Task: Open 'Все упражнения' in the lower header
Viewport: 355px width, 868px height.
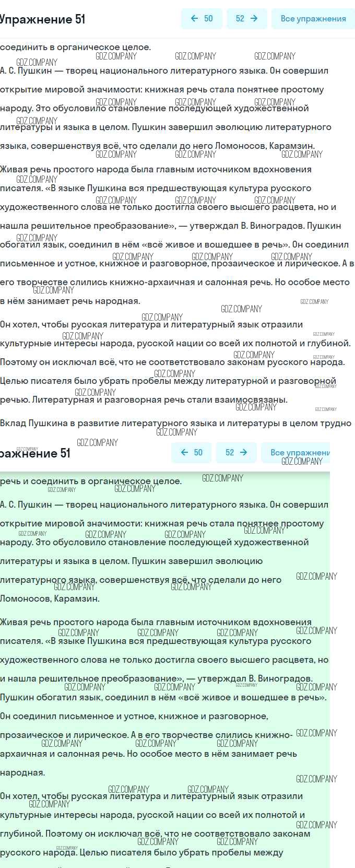Action: click(x=300, y=452)
